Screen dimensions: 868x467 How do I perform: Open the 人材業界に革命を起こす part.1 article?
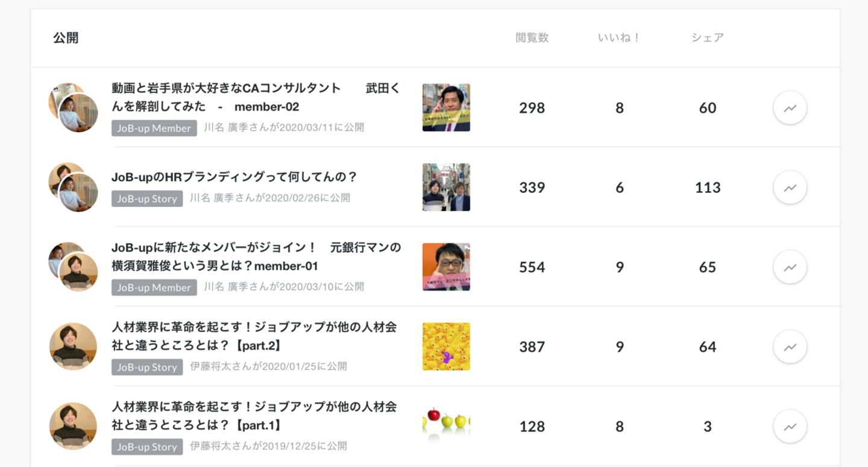coord(254,416)
